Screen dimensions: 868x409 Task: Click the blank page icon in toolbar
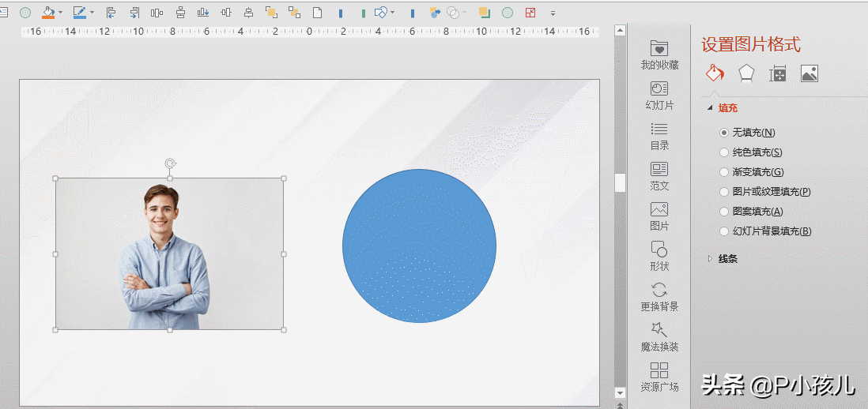point(317,12)
